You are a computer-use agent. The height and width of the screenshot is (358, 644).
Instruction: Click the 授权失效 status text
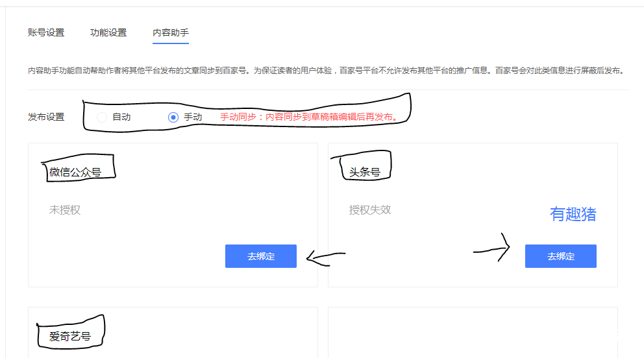pyautogui.click(x=370, y=210)
